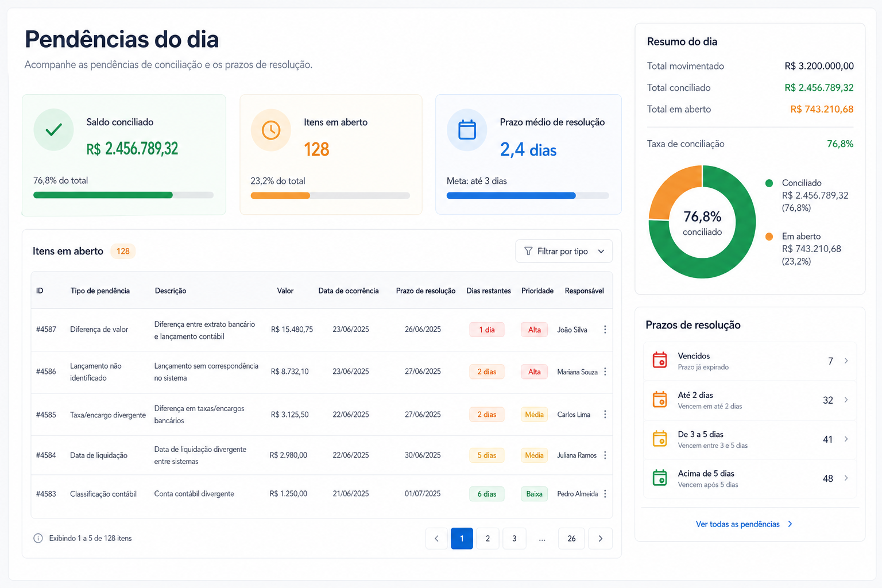Viewport: 882px width, 588px height.
Task: Open the three-dot menu for Juliana Ramos row
Action: 605,455
